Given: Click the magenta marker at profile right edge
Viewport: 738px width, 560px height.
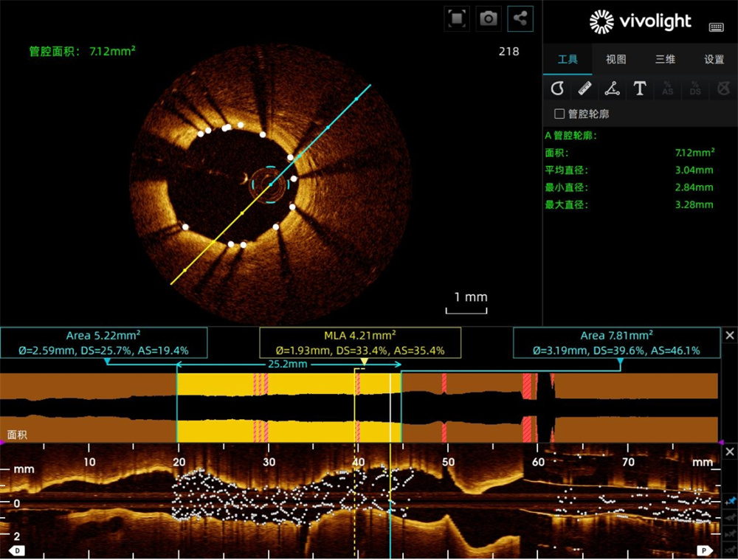Looking at the screenshot, I should coord(722,443).
